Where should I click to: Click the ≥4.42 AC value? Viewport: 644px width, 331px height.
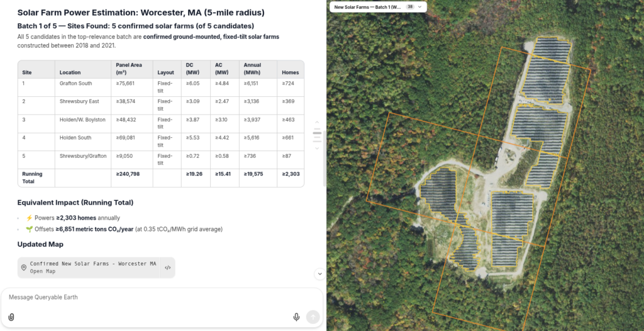click(x=222, y=138)
